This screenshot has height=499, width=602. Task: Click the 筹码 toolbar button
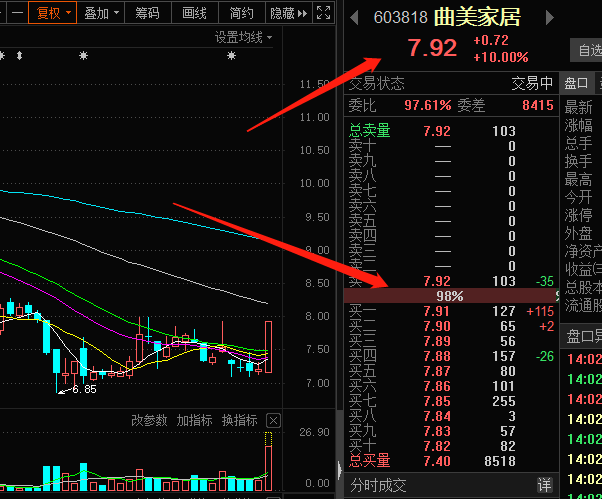pyautogui.click(x=147, y=13)
